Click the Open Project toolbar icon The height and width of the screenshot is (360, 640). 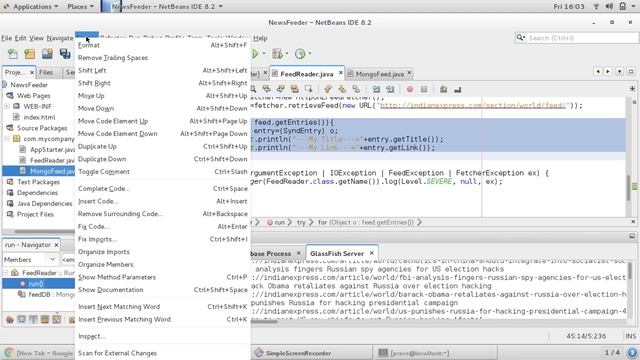tap(47, 54)
